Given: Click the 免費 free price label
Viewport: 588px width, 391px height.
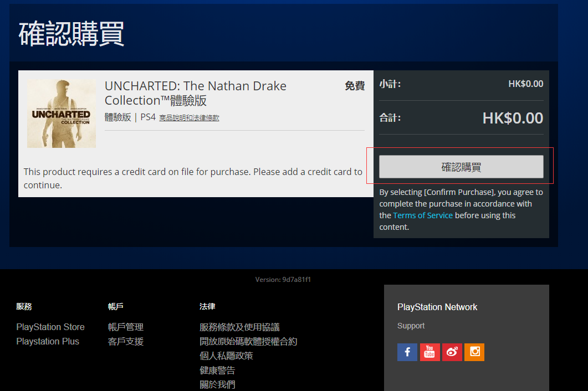Looking at the screenshot, I should (x=355, y=86).
